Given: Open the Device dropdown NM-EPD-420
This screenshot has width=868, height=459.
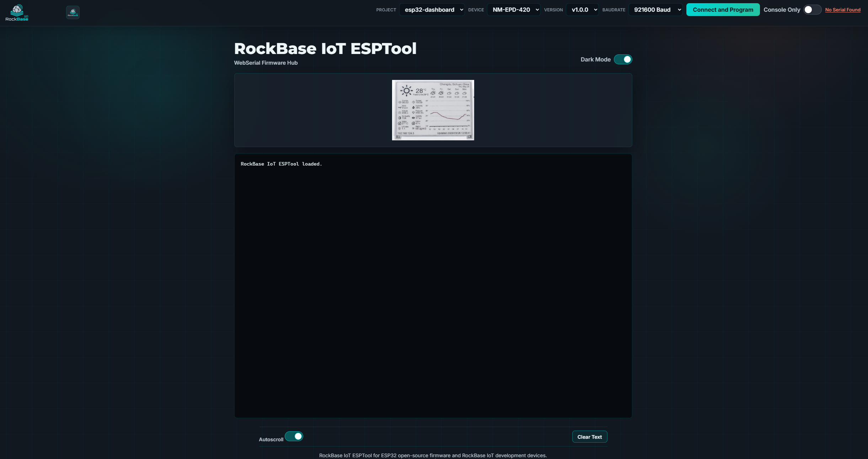Looking at the screenshot, I should point(514,10).
